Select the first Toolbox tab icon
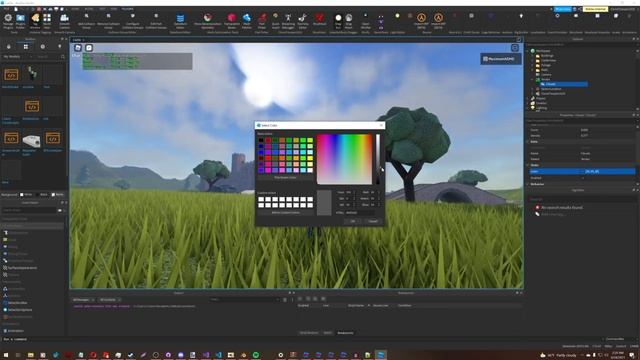This screenshot has height=360, width=640. coord(9,47)
